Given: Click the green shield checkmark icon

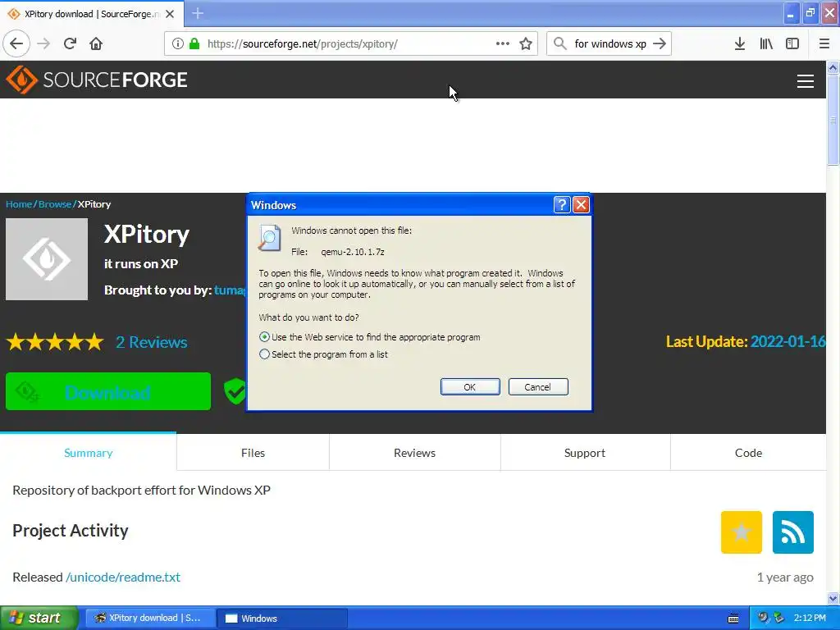Looking at the screenshot, I should (235, 391).
